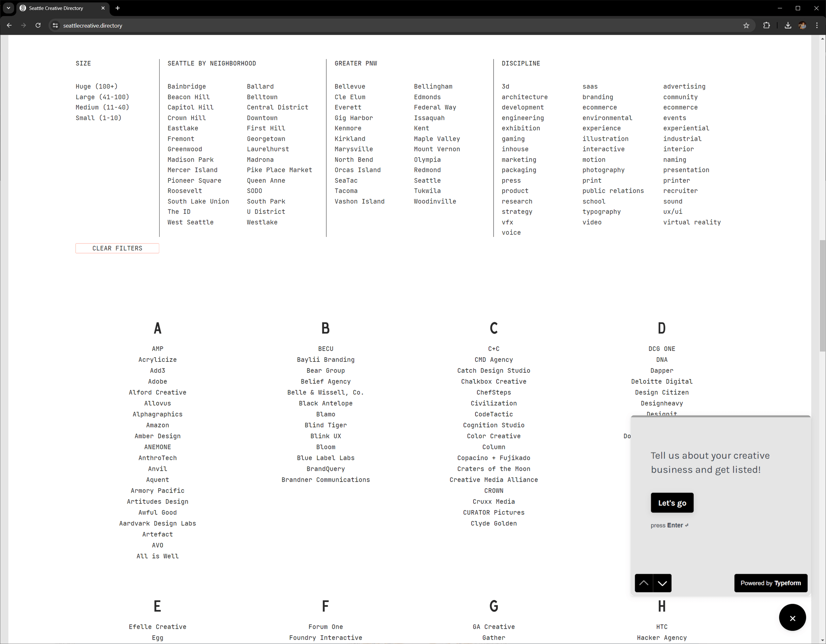The width and height of the screenshot is (826, 644).
Task: Open the browser downloads panel
Action: pyautogui.click(x=788, y=25)
